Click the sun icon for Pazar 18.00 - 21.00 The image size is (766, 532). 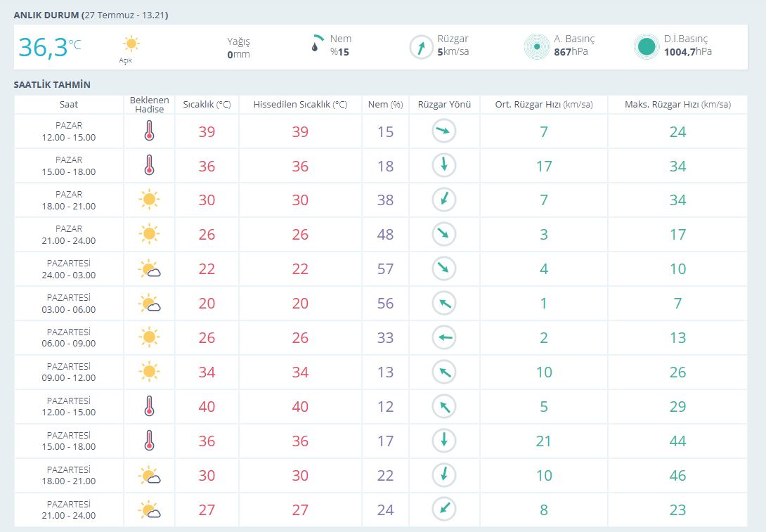[148, 200]
